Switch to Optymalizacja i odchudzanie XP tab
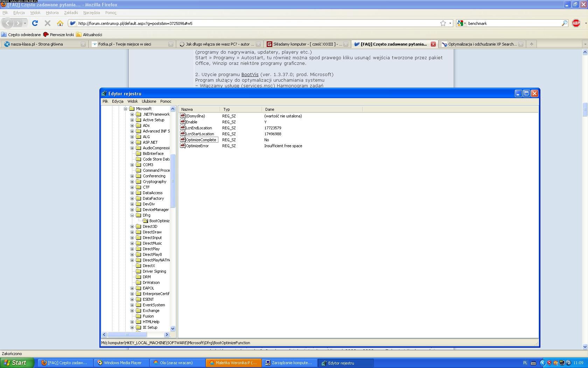 (x=482, y=44)
